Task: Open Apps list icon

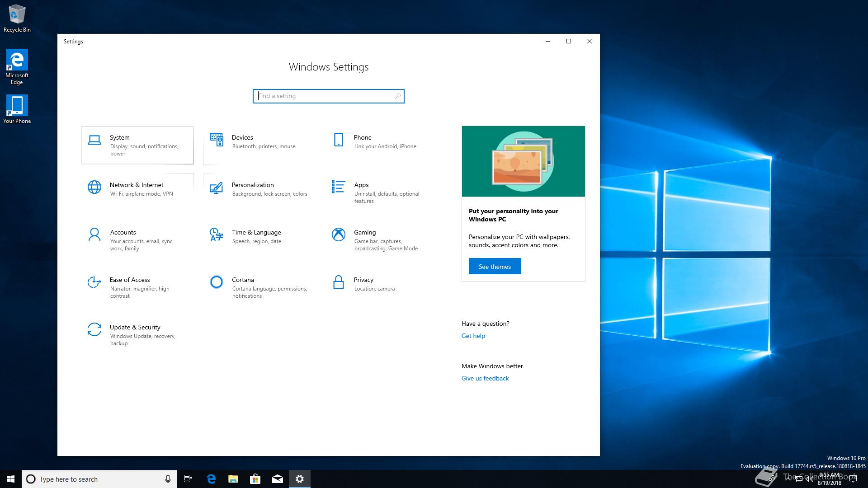Action: point(338,187)
